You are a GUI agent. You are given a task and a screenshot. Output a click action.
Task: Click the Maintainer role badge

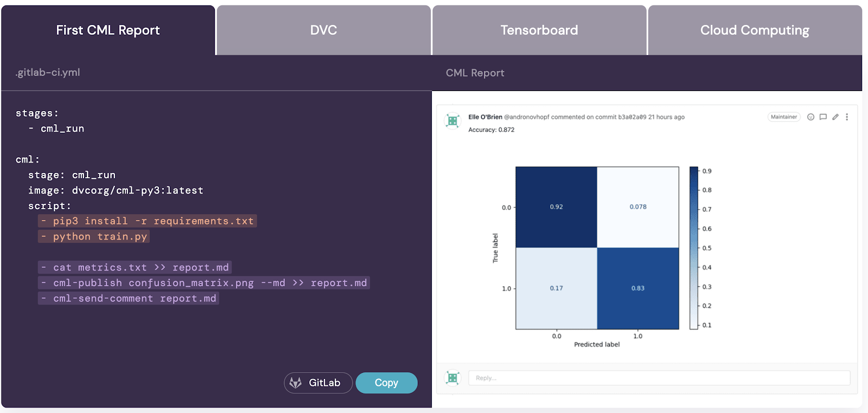[x=784, y=117]
